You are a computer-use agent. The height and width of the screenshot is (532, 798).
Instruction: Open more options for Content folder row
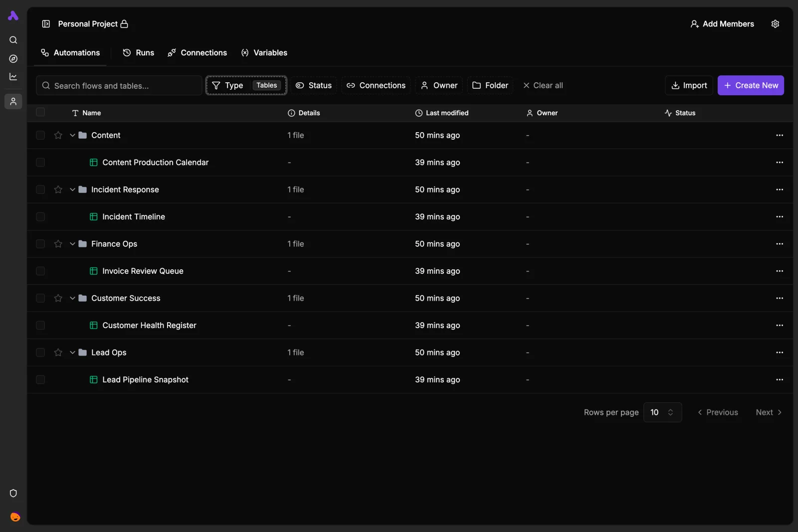point(780,135)
